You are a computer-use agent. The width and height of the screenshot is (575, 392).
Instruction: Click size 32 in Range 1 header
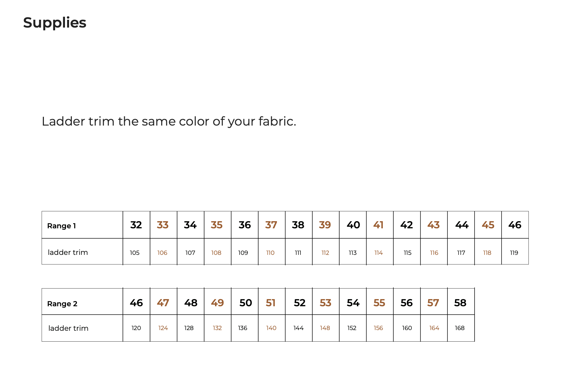[136, 225]
